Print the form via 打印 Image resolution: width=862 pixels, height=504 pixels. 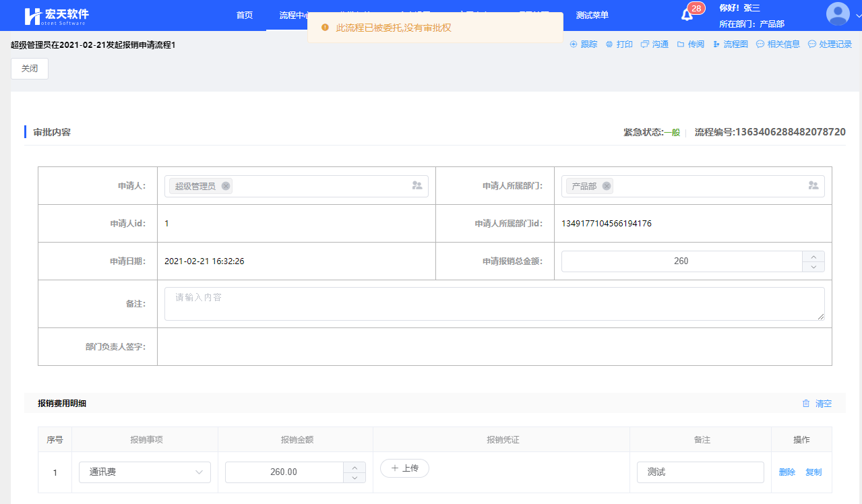pos(619,44)
